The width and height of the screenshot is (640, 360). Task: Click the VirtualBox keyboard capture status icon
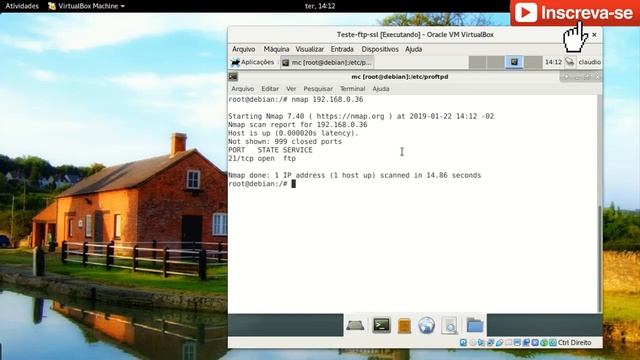[553, 342]
